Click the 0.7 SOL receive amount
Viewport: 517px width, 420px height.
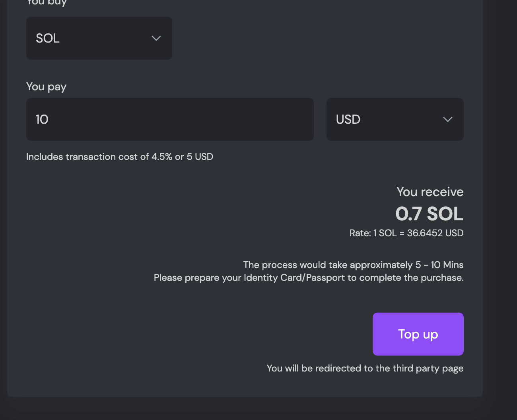pyautogui.click(x=430, y=214)
